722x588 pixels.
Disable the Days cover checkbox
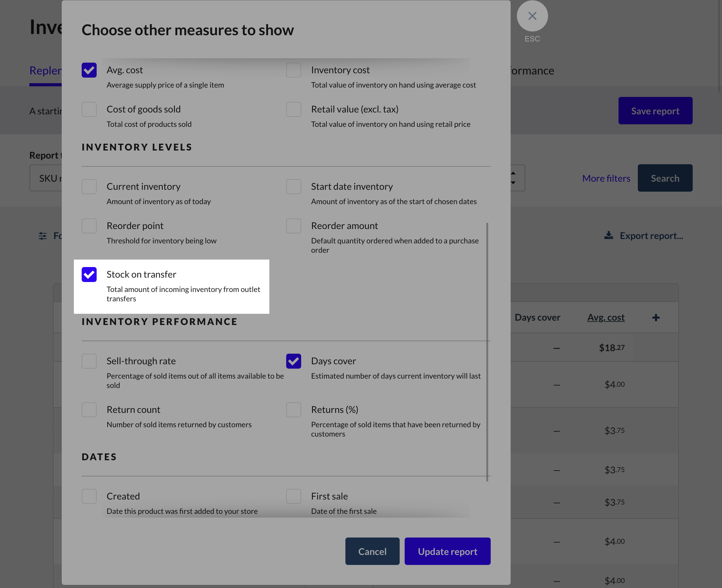pos(293,361)
